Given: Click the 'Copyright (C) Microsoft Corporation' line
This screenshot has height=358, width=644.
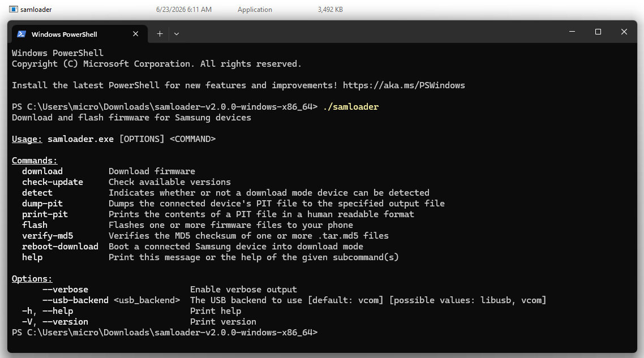Looking at the screenshot, I should [x=157, y=64].
